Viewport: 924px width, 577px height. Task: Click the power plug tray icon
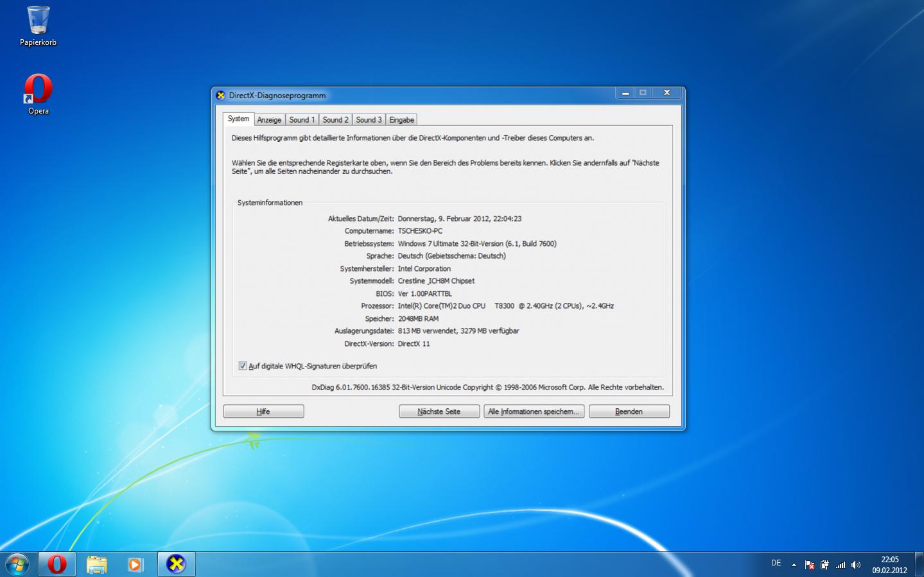point(824,565)
